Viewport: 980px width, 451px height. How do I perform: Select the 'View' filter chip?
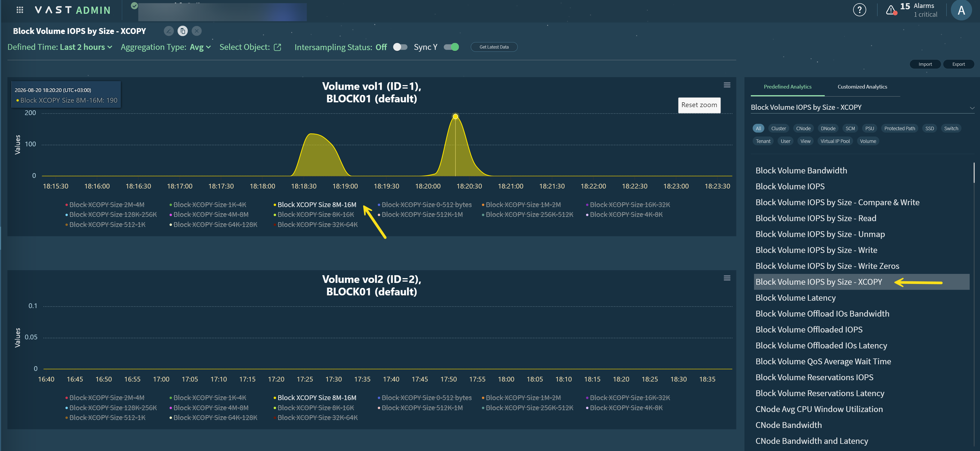pos(805,141)
